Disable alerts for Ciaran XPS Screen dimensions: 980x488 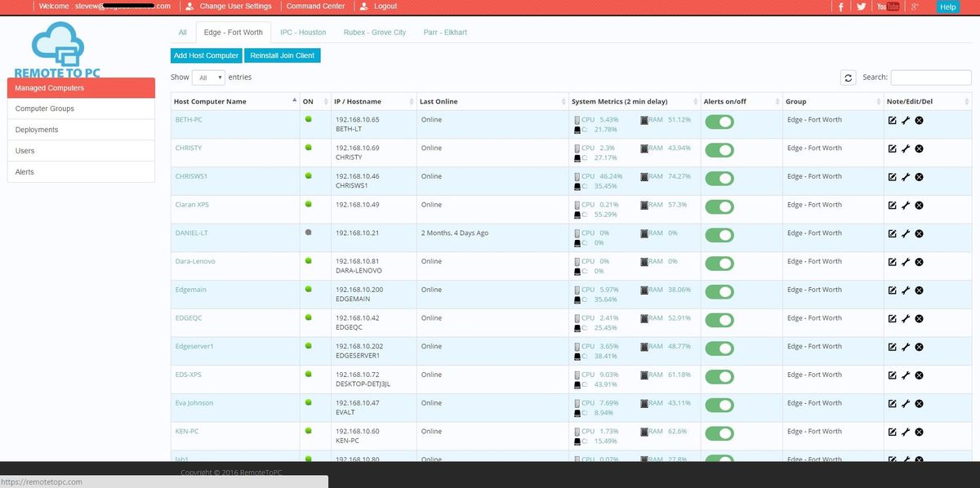coord(719,206)
